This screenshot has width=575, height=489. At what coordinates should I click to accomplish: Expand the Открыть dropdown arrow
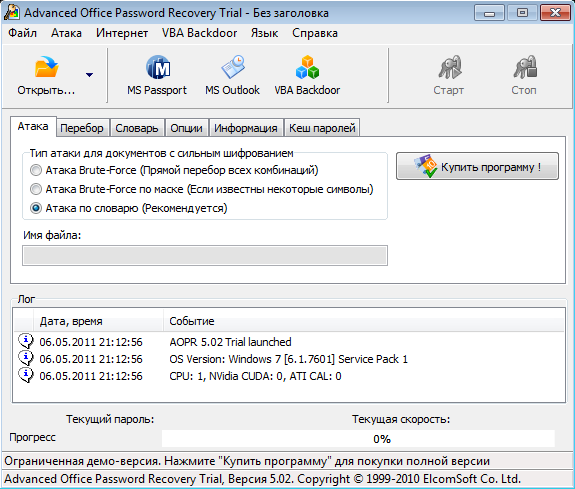point(89,75)
